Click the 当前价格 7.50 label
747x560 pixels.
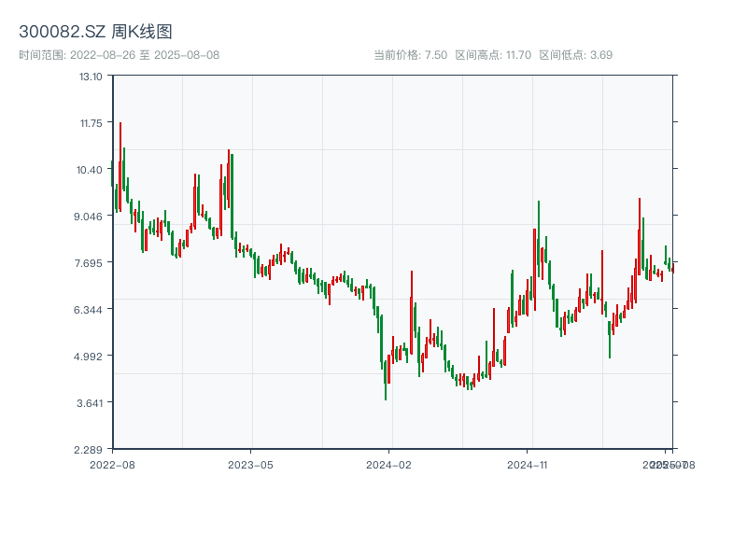point(410,55)
